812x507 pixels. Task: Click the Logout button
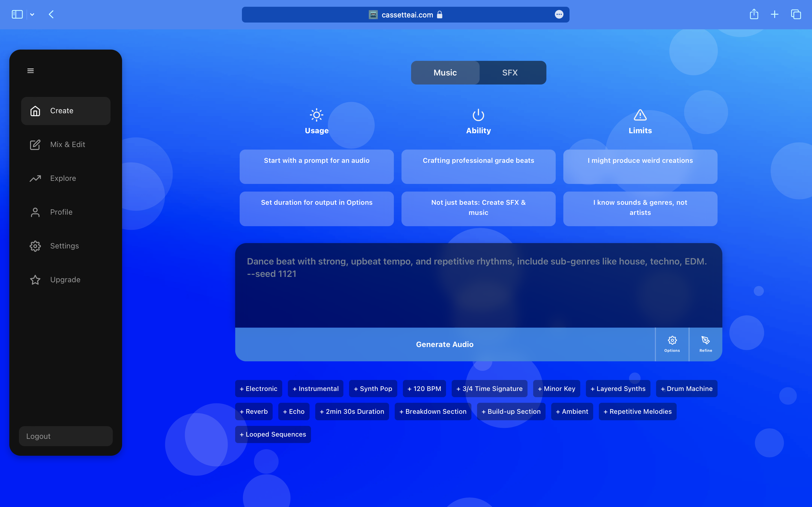tap(66, 436)
